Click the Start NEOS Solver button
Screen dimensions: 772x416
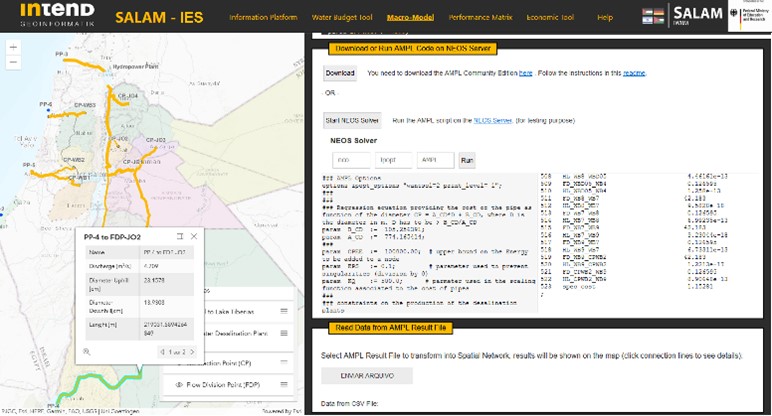pos(352,121)
